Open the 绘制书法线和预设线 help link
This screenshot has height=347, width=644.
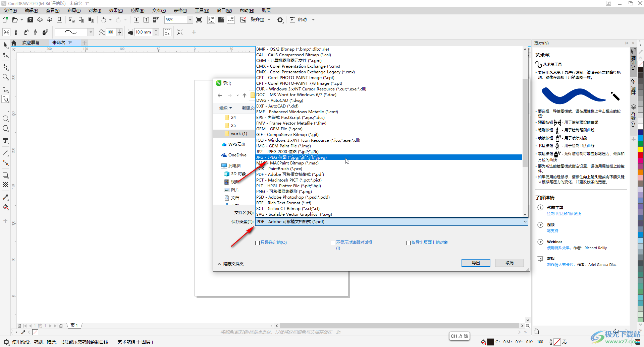(564, 214)
